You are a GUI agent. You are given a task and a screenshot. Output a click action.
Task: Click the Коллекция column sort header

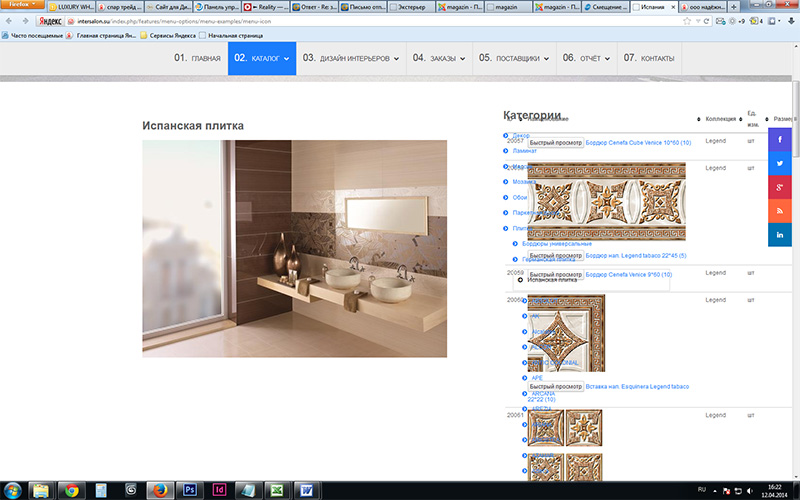pos(718,119)
